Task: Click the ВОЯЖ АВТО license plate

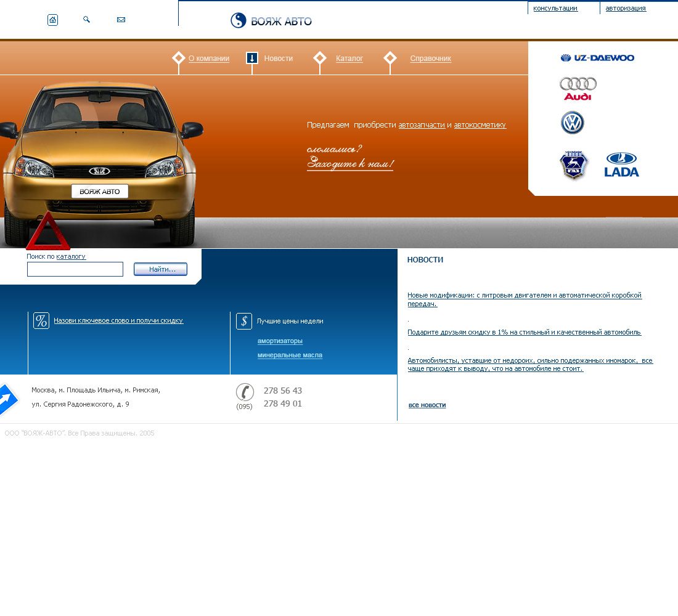Action: [100, 192]
